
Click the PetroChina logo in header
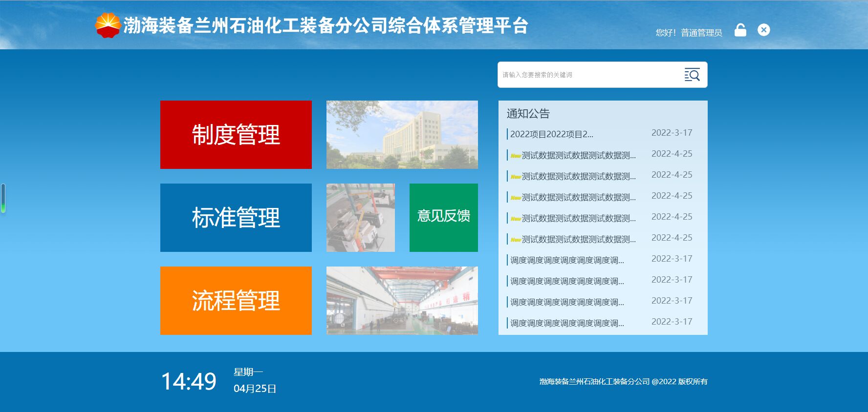tap(107, 25)
